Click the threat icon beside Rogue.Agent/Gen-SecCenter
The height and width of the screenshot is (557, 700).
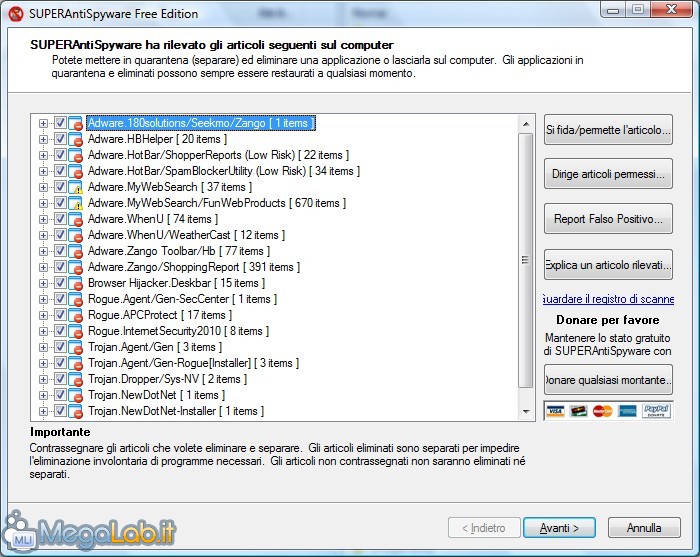[x=75, y=299]
